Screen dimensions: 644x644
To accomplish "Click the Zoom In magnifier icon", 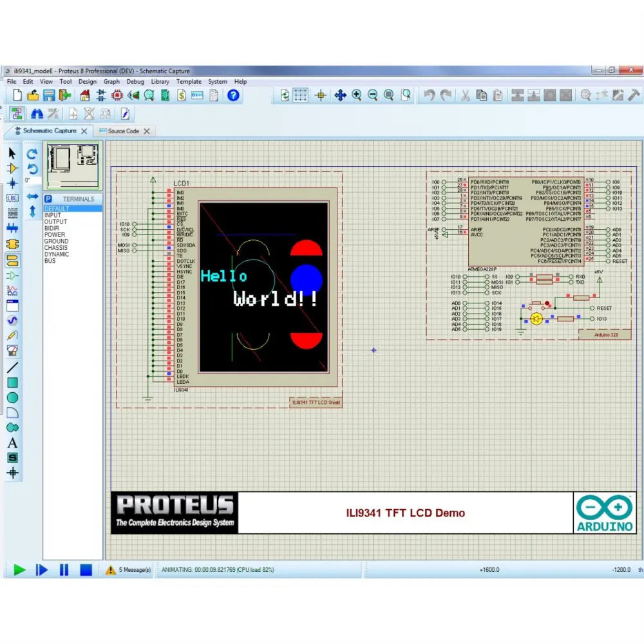I will pyautogui.click(x=357, y=95).
